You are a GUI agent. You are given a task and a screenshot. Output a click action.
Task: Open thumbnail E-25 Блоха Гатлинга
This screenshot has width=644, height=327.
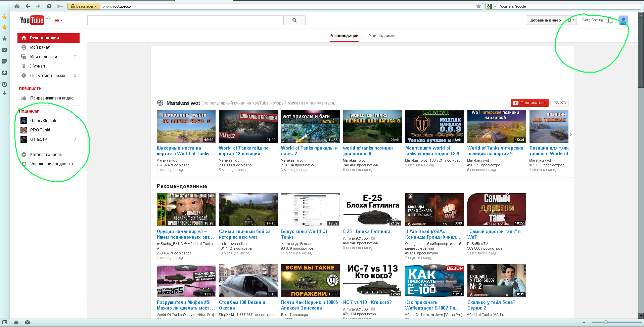(372, 210)
